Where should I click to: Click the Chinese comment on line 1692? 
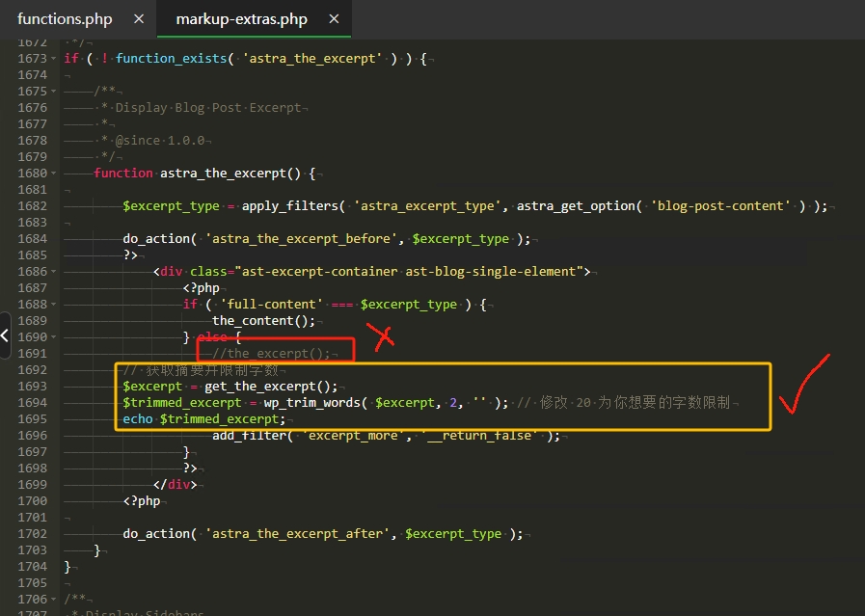pos(201,370)
